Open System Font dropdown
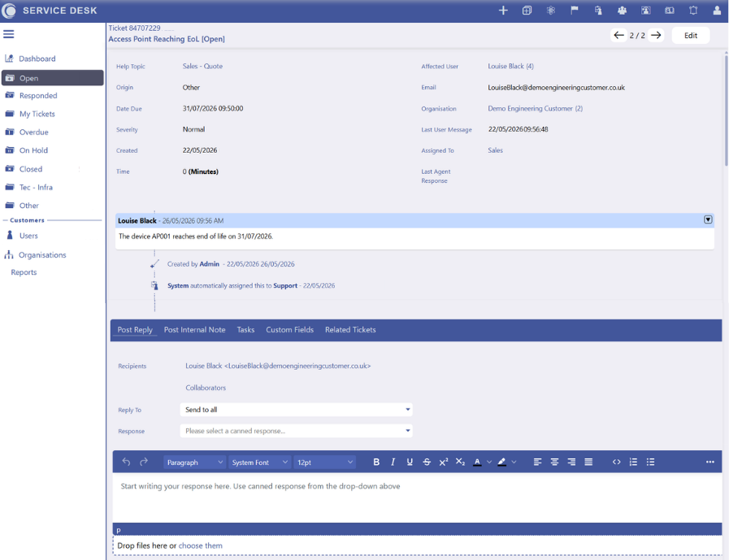The height and width of the screenshot is (560, 729). (259, 462)
